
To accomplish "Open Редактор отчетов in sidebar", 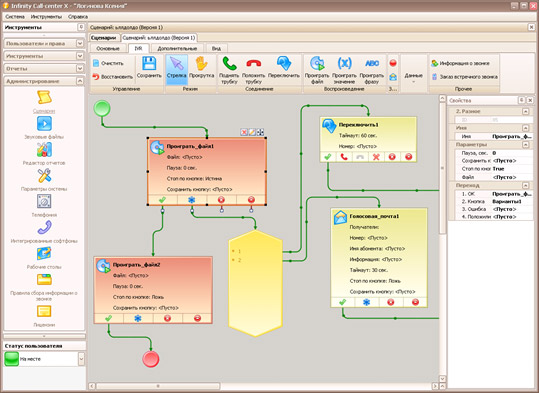I will click(44, 154).
